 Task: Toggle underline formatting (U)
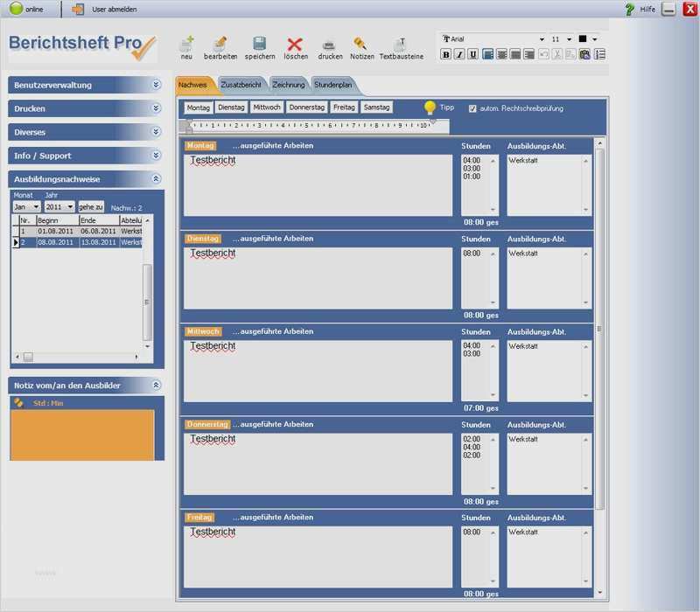pyautogui.click(x=472, y=54)
